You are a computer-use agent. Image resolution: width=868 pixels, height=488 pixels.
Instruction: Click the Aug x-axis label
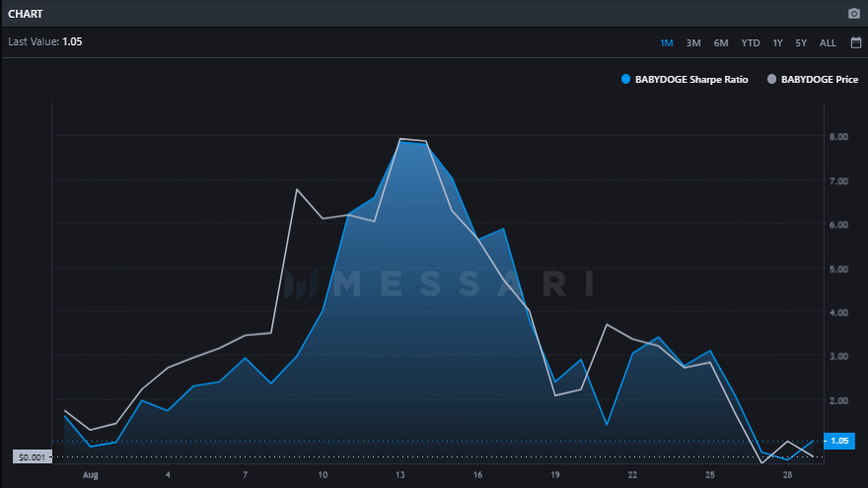(90, 475)
